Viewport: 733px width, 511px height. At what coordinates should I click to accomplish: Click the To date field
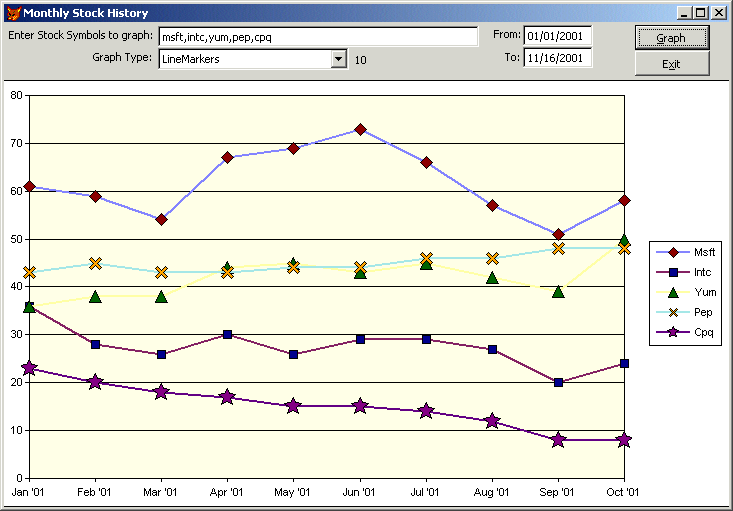pos(558,58)
